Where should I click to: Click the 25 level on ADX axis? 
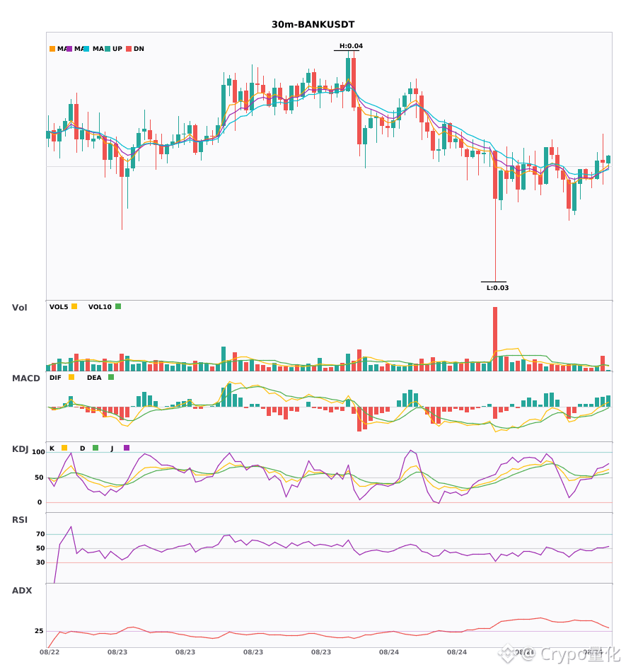[x=39, y=631]
